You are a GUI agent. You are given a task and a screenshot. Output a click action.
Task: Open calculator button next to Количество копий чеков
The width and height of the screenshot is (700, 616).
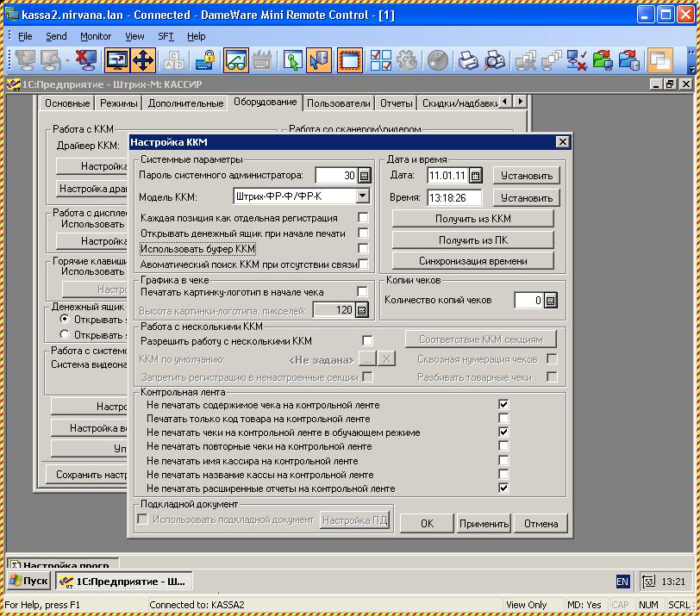click(x=551, y=300)
